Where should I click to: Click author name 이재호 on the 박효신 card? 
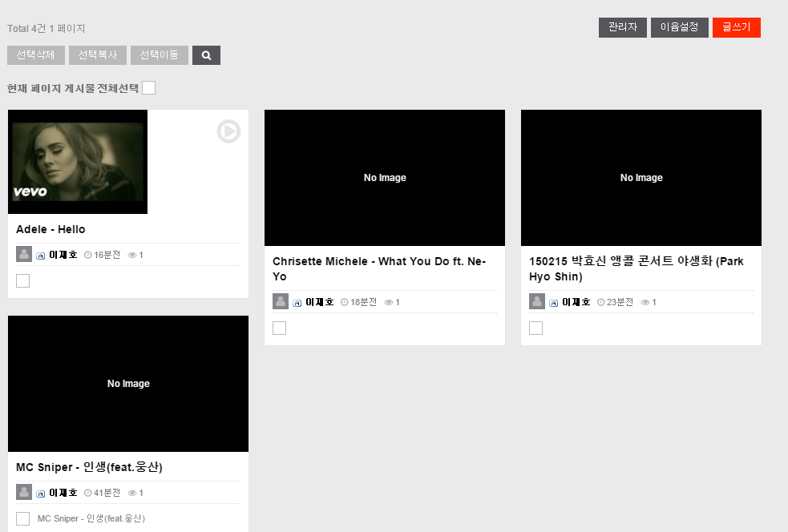pyautogui.click(x=576, y=302)
